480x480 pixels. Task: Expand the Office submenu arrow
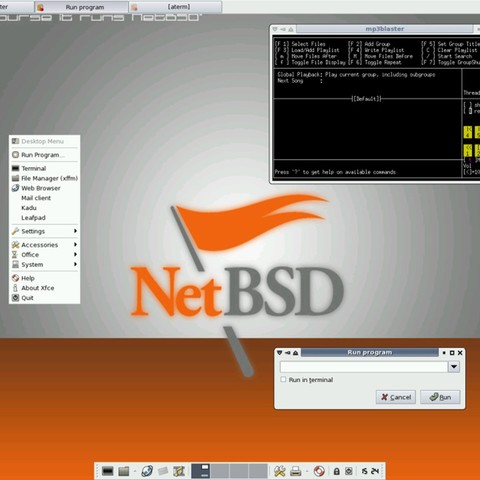[75, 254]
